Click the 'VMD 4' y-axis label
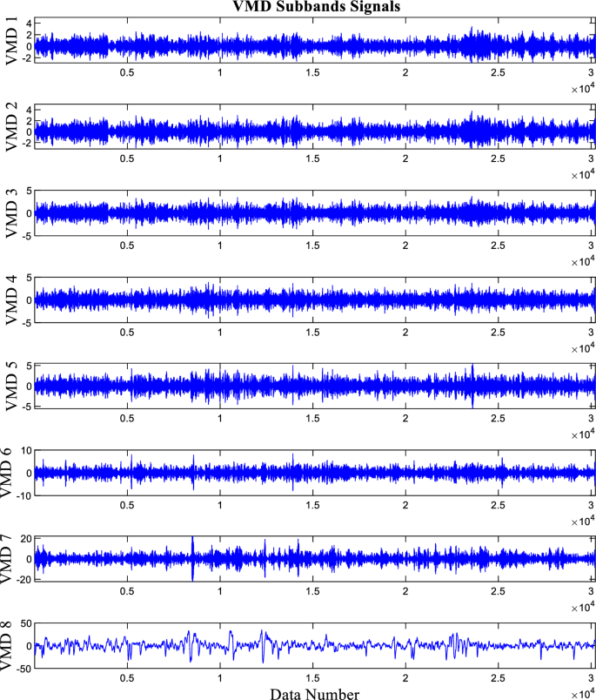596x700 pixels. pyautogui.click(x=11, y=300)
